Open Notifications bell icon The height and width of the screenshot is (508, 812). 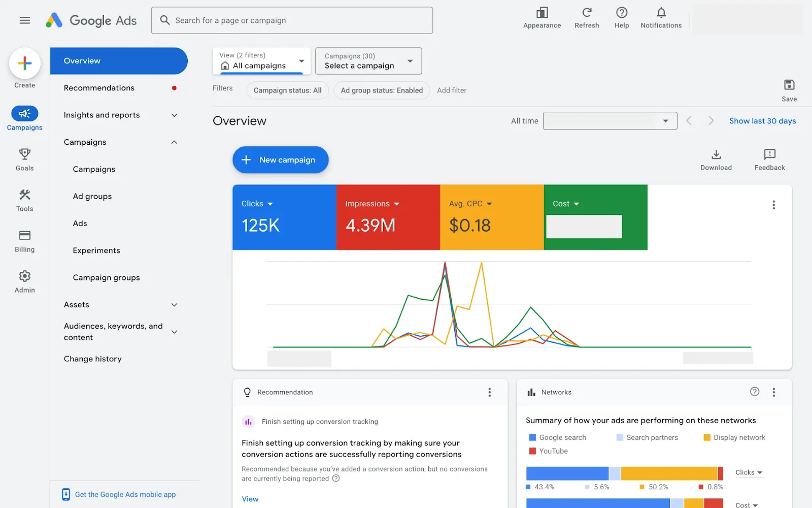point(661,13)
